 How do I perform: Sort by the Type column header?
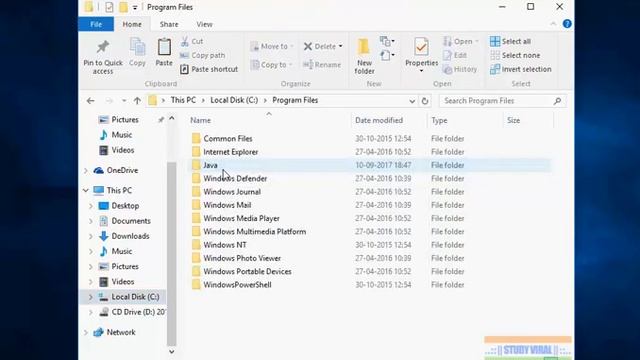pyautogui.click(x=439, y=120)
